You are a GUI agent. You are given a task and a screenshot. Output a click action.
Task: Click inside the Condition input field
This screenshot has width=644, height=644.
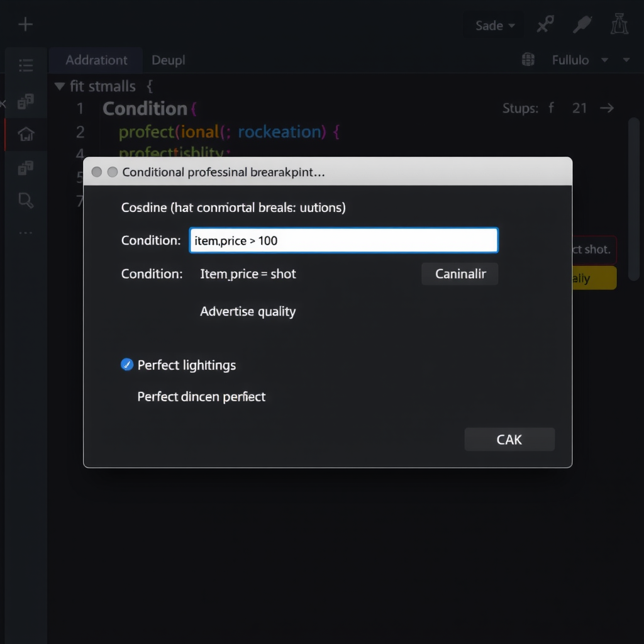point(343,240)
